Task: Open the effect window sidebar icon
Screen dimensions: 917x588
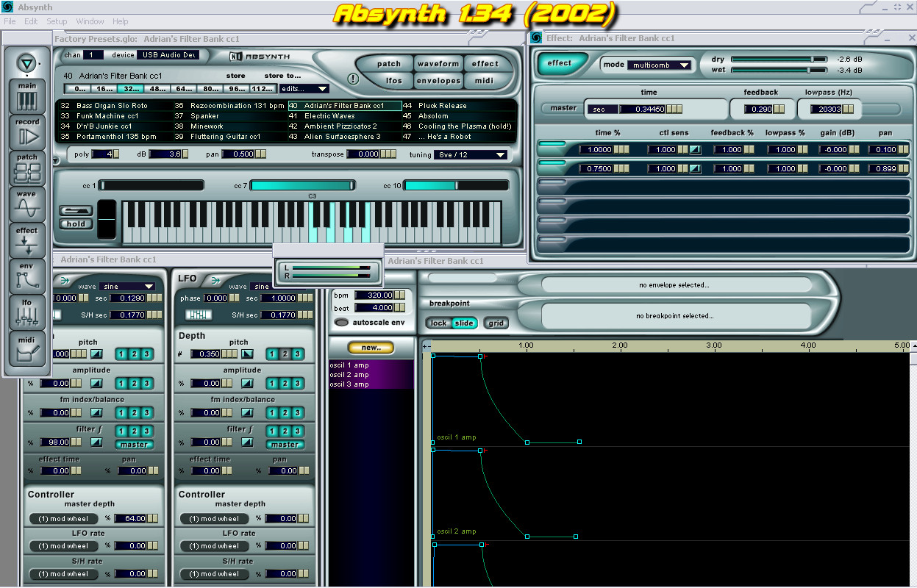Action: click(x=27, y=240)
